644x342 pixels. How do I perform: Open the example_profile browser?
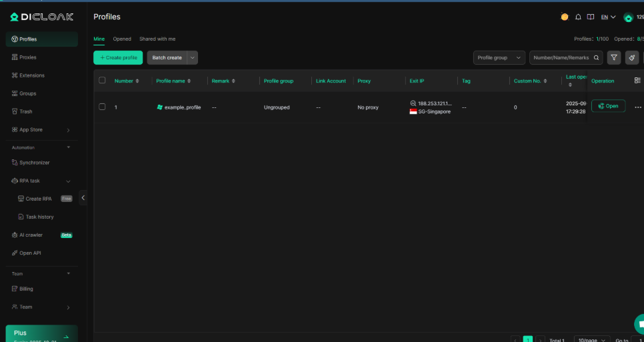tap(608, 106)
